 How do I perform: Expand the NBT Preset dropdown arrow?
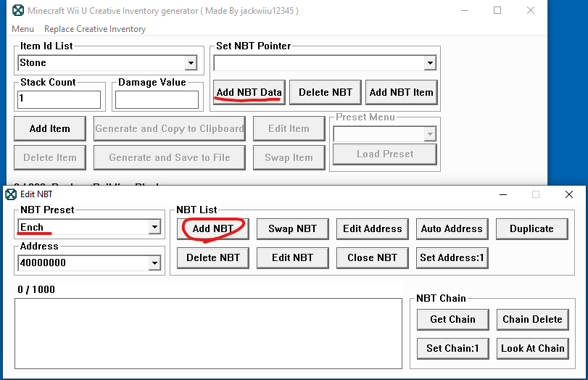(154, 227)
